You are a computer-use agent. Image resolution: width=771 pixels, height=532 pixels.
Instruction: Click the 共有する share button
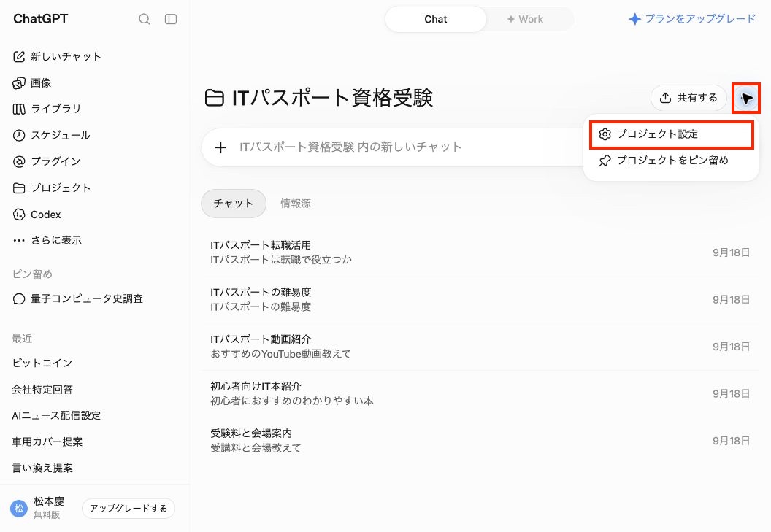coord(688,98)
